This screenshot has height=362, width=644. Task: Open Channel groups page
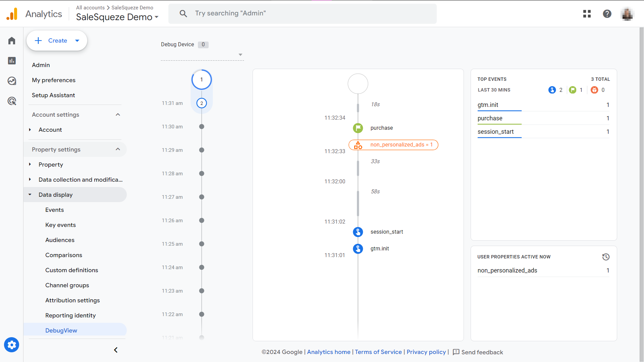click(x=67, y=285)
